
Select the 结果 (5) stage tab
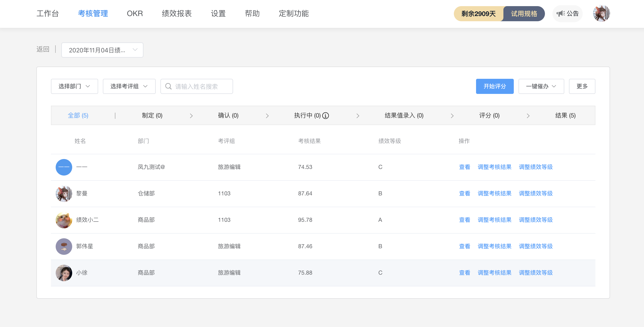[565, 116]
